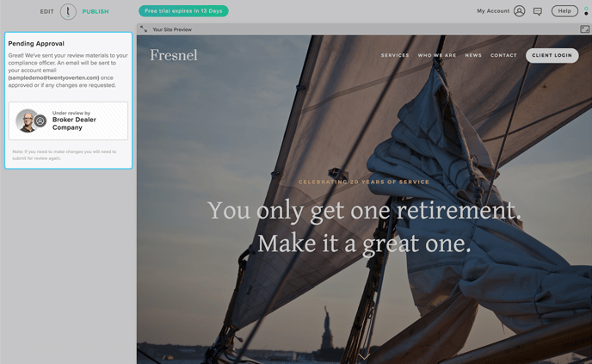
Task: Click the My Account text link
Action: (x=493, y=11)
